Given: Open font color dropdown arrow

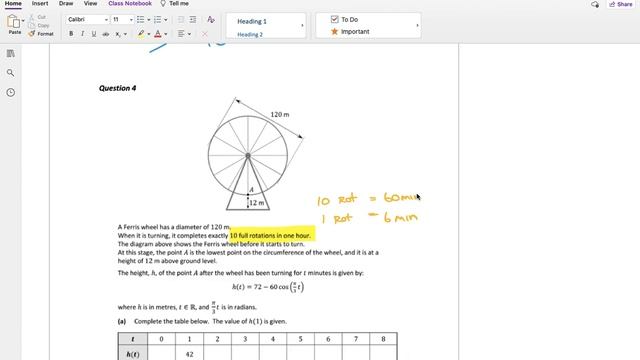Looking at the screenshot, I should [x=166, y=34].
